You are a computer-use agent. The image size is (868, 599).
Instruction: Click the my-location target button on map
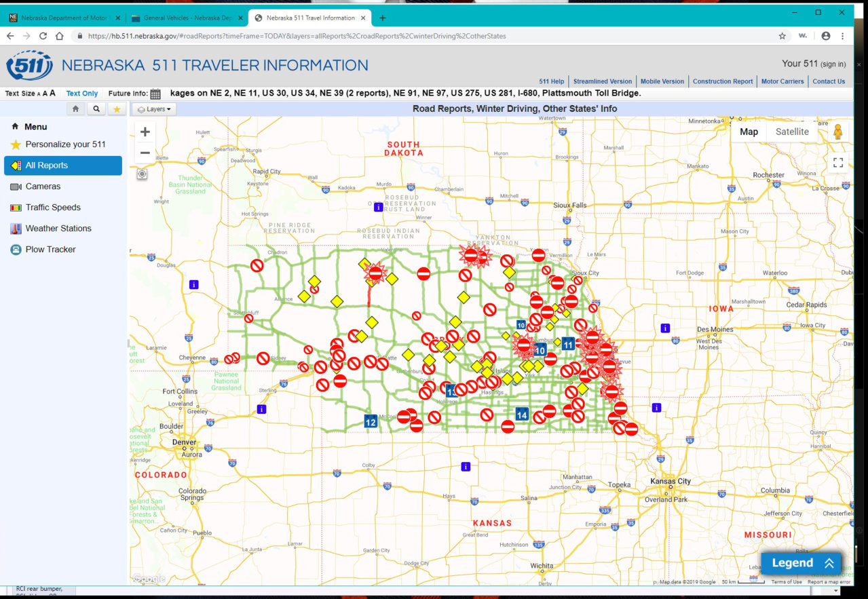coord(142,174)
